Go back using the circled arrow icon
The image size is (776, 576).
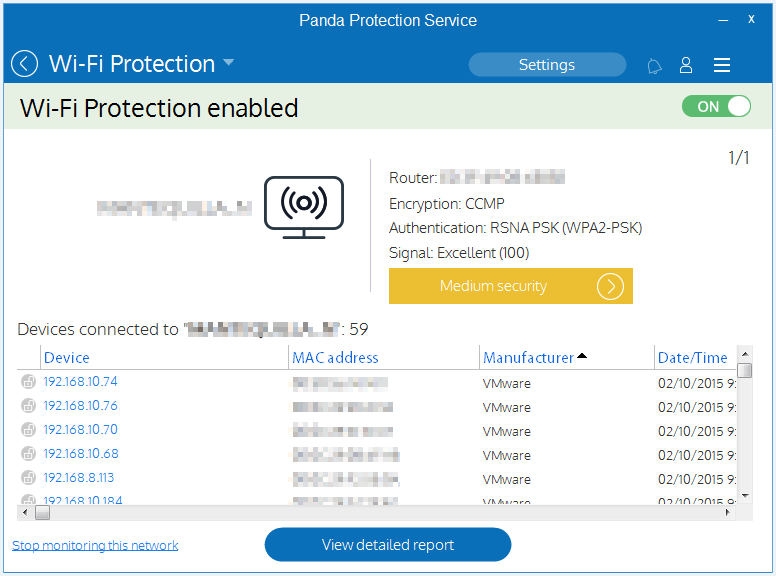pyautogui.click(x=24, y=64)
